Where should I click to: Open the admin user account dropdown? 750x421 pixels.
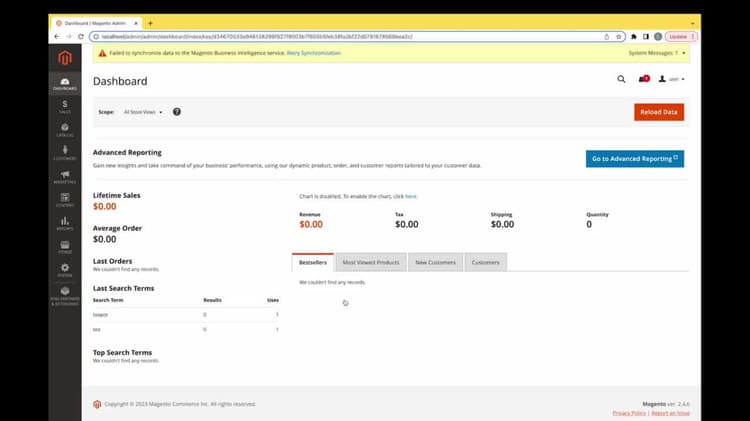672,79
